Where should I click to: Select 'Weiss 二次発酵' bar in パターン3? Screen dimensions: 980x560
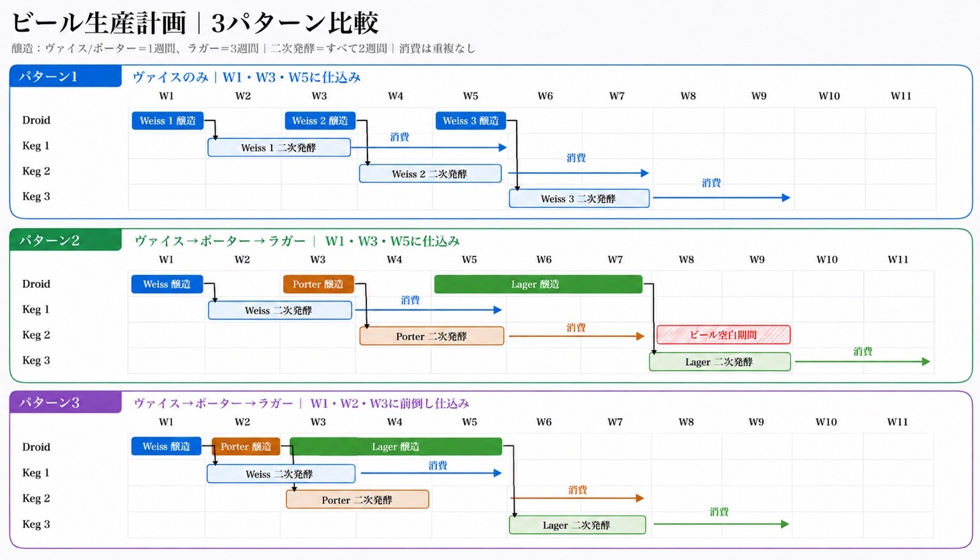point(281,474)
